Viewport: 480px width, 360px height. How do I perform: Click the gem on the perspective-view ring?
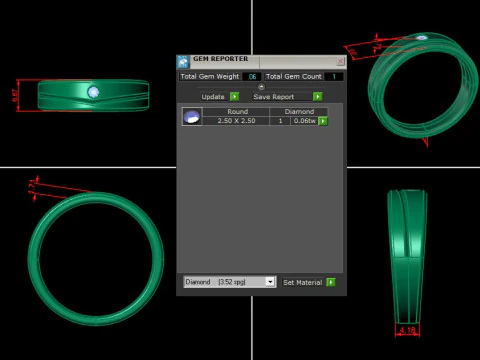[422, 37]
